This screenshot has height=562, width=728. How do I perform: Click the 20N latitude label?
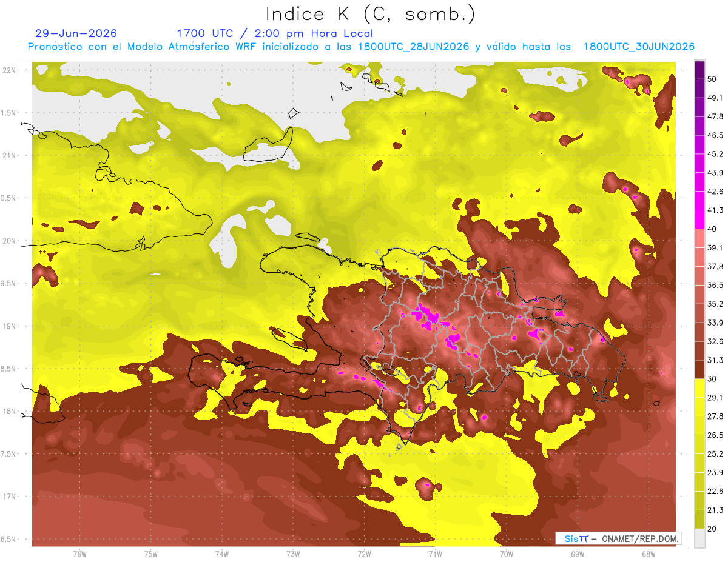10,241
